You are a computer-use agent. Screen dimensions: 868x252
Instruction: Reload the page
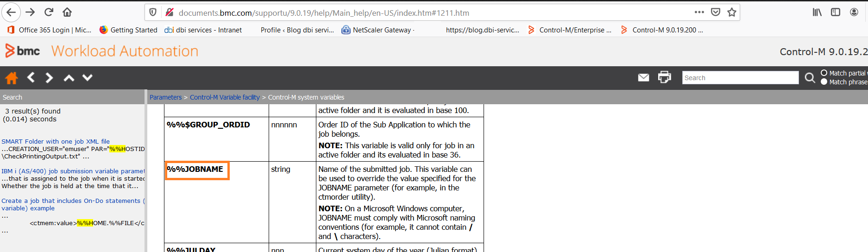(49, 13)
